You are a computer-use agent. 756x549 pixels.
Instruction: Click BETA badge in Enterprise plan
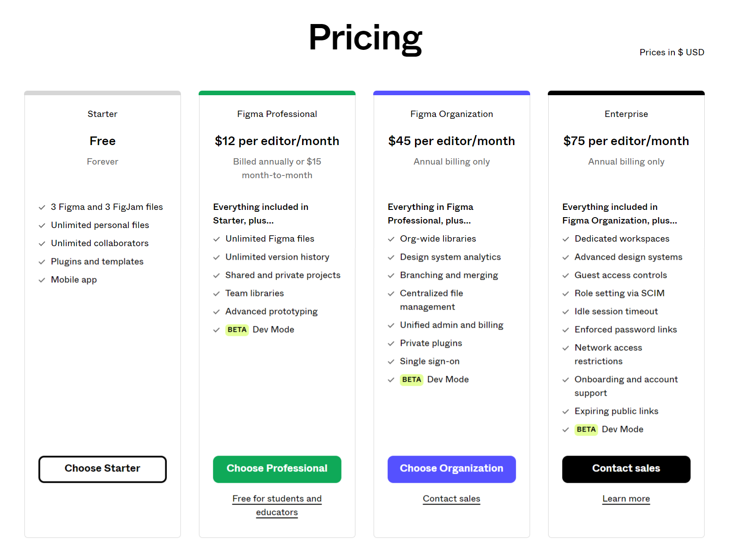[586, 429]
